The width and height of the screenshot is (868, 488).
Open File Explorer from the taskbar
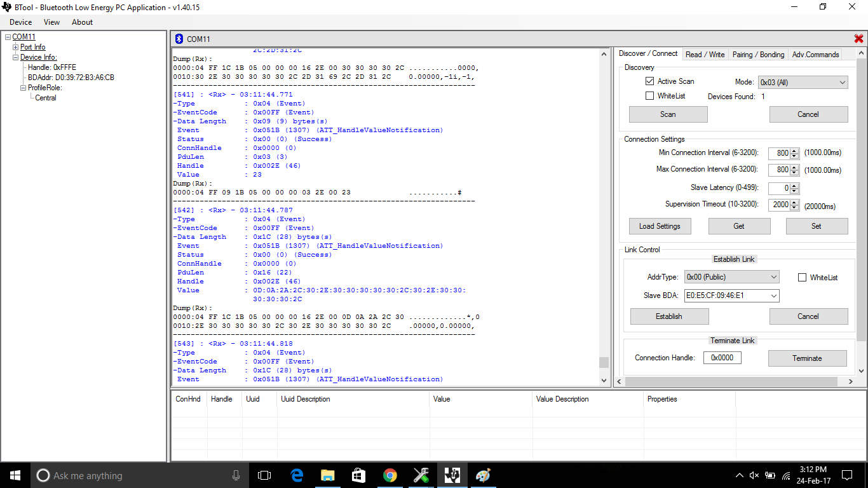(328, 475)
